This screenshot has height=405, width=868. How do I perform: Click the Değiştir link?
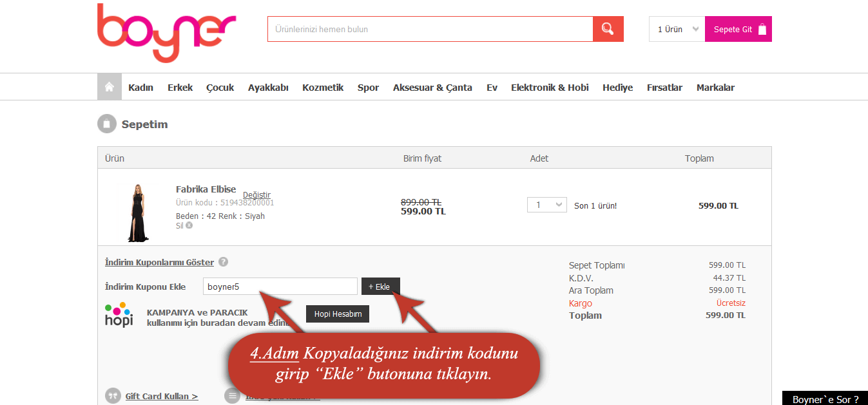(256, 195)
